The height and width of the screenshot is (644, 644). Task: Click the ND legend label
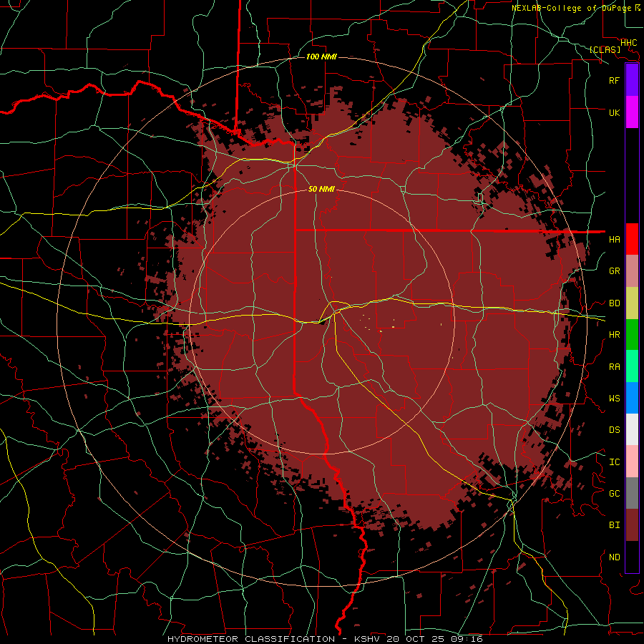614,557
